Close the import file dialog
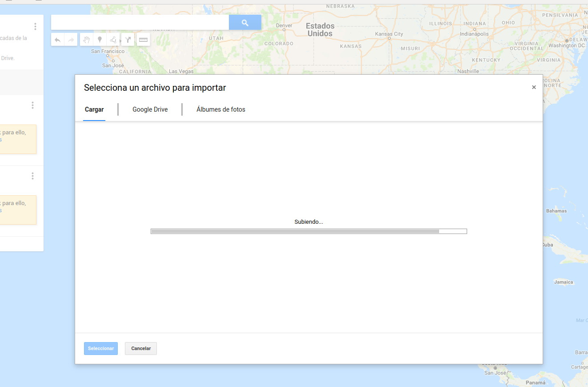 click(x=534, y=88)
